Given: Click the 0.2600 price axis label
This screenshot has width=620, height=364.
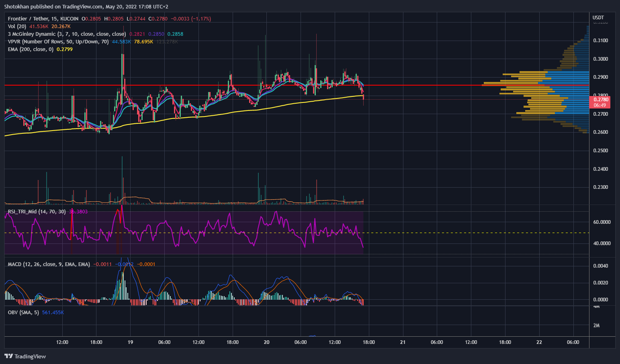Looking at the screenshot, I should 601,132.
